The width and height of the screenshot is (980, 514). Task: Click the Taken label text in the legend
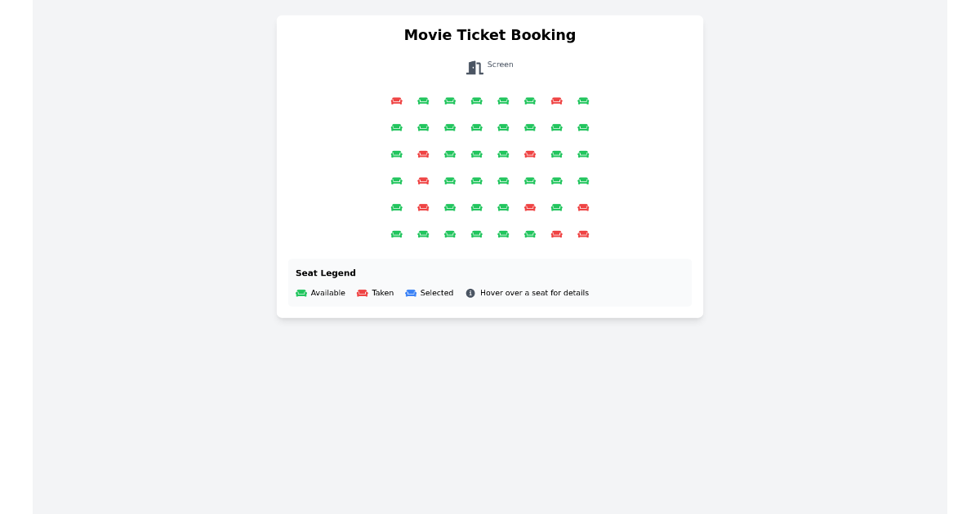pos(382,292)
